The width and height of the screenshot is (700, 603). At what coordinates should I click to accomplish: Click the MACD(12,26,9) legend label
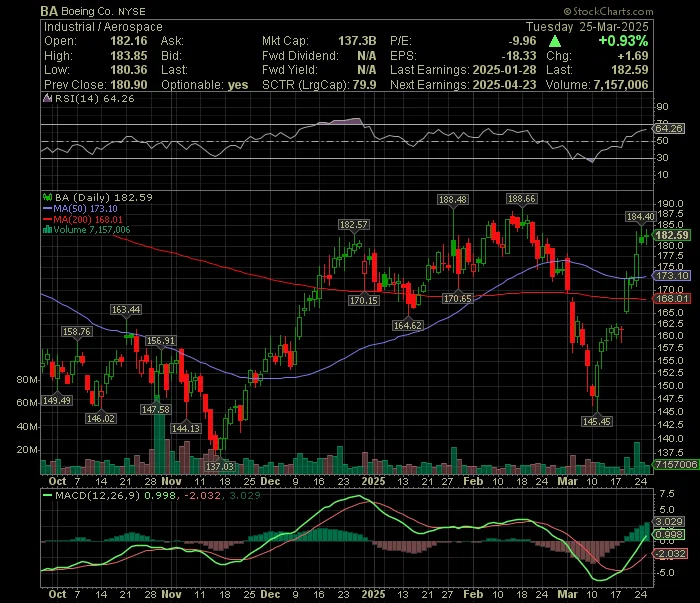[x=97, y=495]
